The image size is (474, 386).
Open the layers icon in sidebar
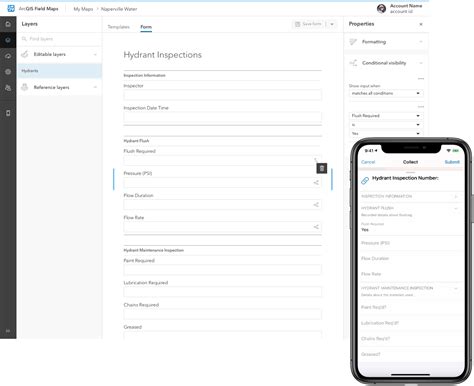tap(8, 40)
